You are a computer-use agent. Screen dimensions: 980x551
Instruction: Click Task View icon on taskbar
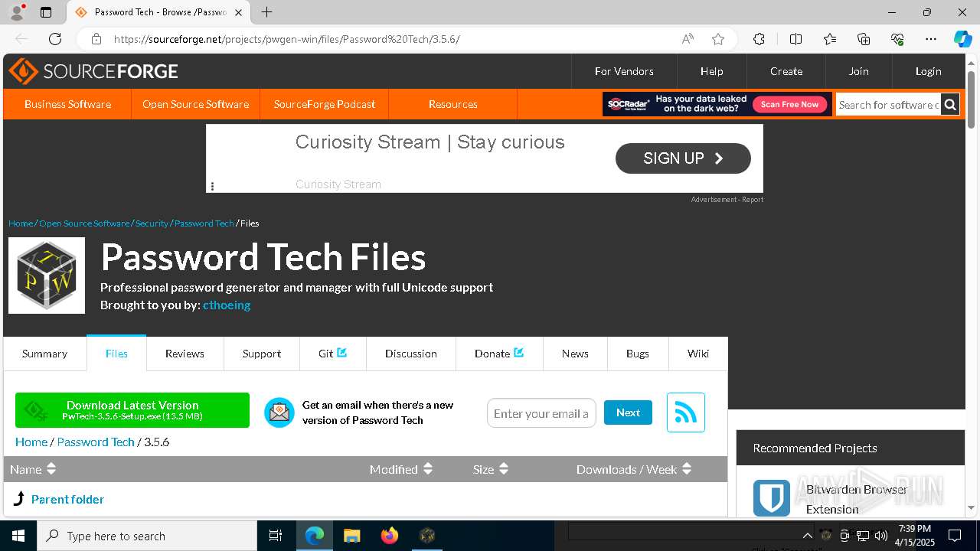[x=276, y=536]
